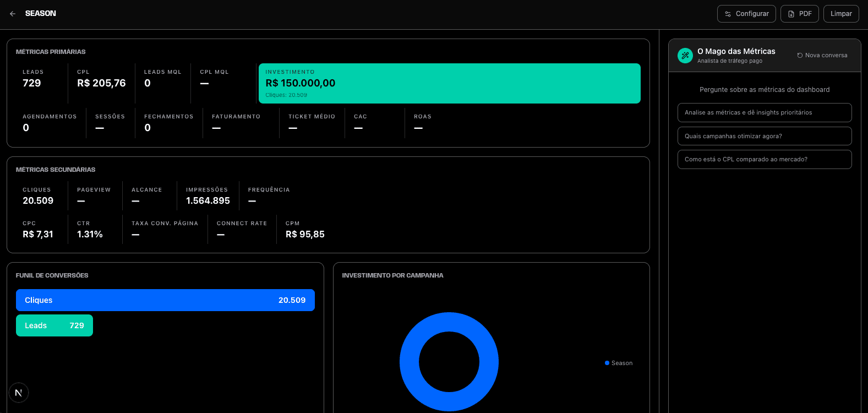Click the MÉTRICAS PRIMÁRIAS heading
The image size is (868, 413).
click(51, 52)
